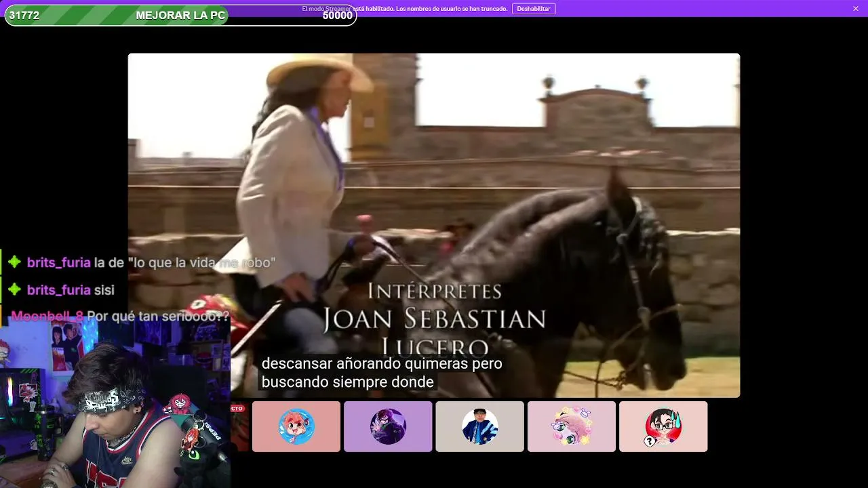Click the subtitle "descansar añorando quimeras pero"
The image size is (868, 488).
pos(382,363)
